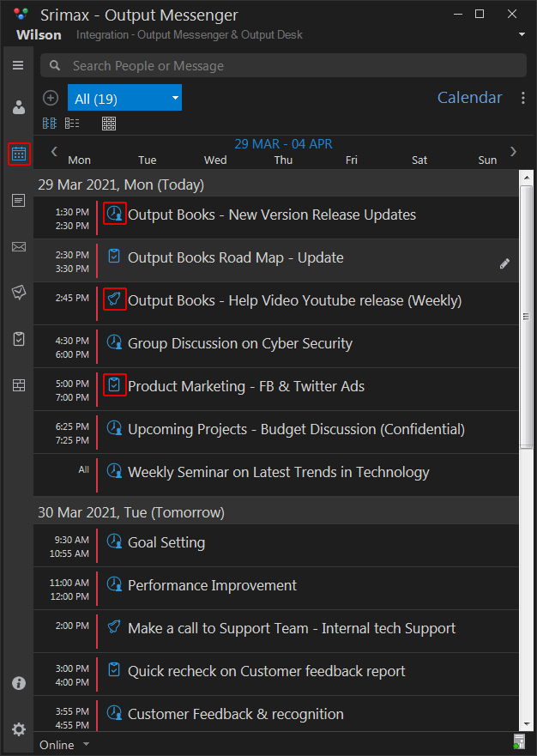Image resolution: width=537 pixels, height=756 pixels.
Task: Click the vertical scrollbar thumb
Action: (x=527, y=317)
